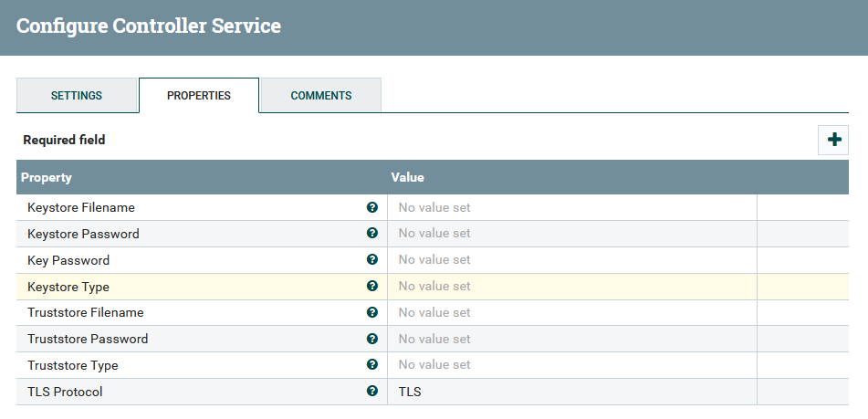This screenshot has height=419, width=868.
Task: Set the Keystore Type value
Action: pos(572,286)
